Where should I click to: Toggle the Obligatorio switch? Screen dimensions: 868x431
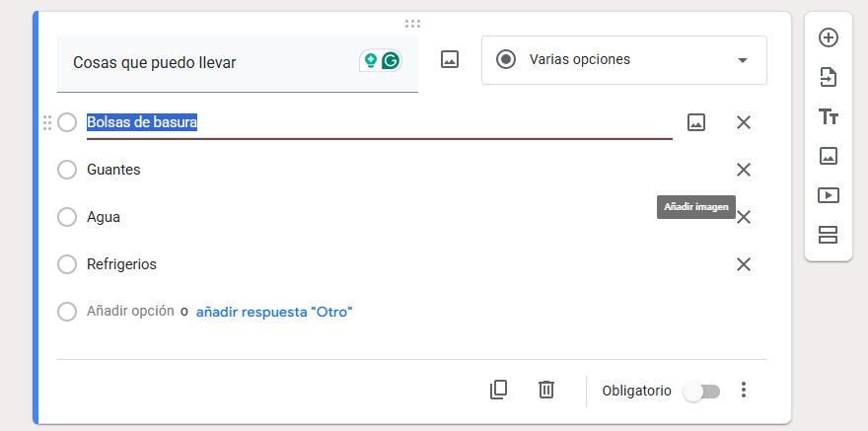[x=702, y=392]
